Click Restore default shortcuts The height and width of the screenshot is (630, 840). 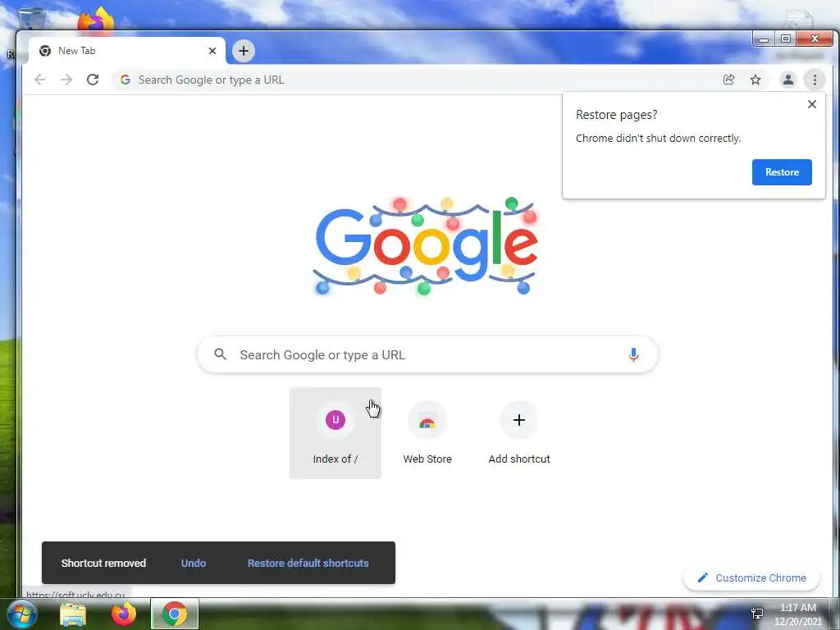[x=308, y=563]
